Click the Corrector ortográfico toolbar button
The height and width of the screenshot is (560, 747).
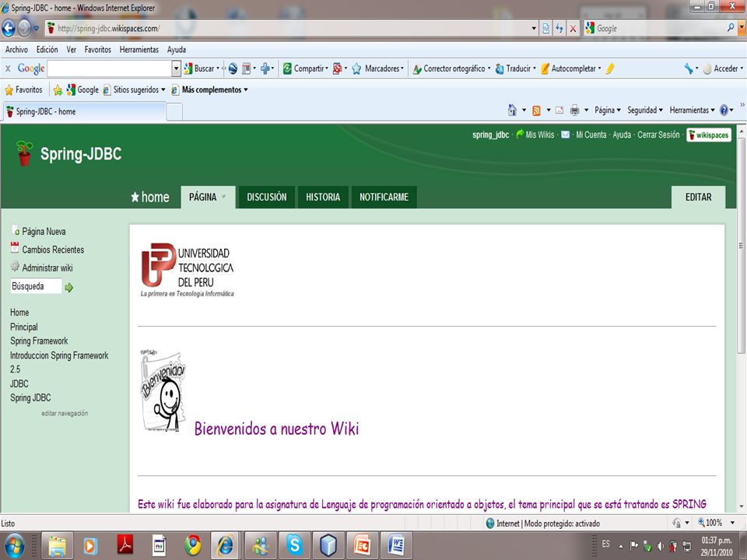(x=451, y=68)
